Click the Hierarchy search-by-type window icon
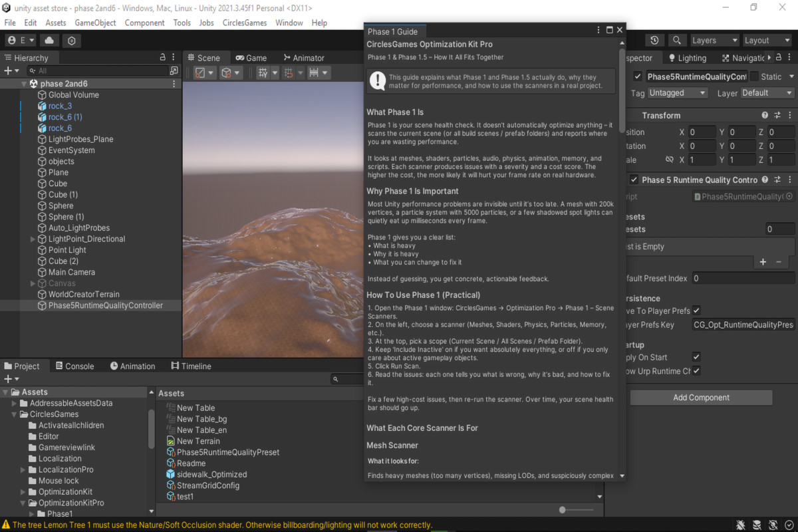 click(174, 70)
